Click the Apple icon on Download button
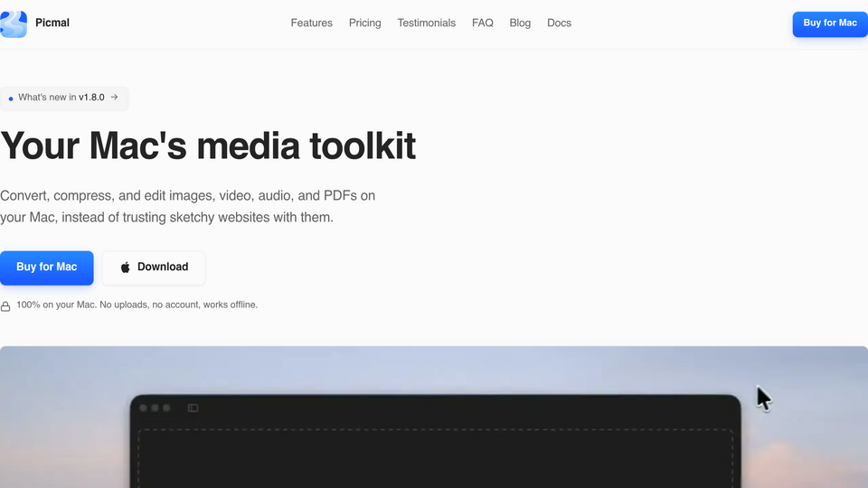This screenshot has height=488, width=868. 126,267
